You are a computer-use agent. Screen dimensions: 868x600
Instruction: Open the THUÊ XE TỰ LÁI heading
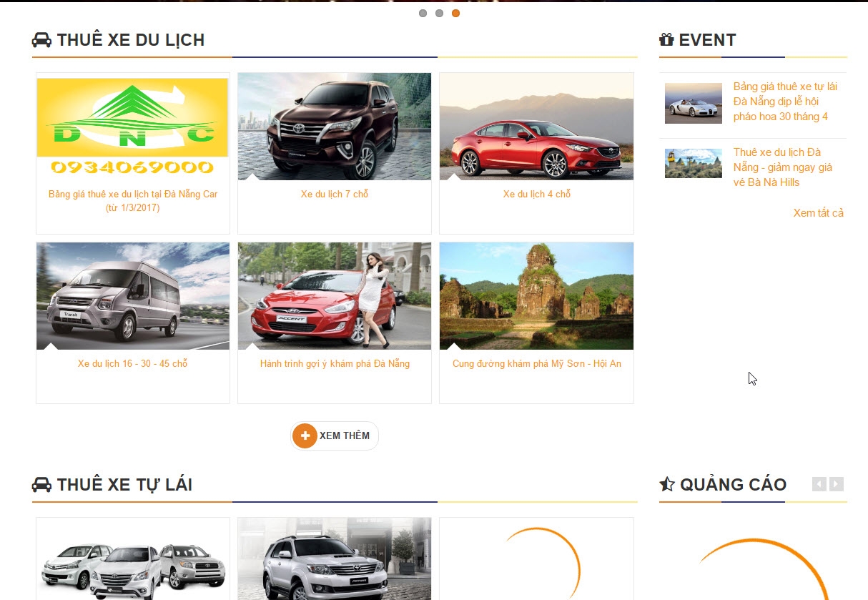[124, 485]
